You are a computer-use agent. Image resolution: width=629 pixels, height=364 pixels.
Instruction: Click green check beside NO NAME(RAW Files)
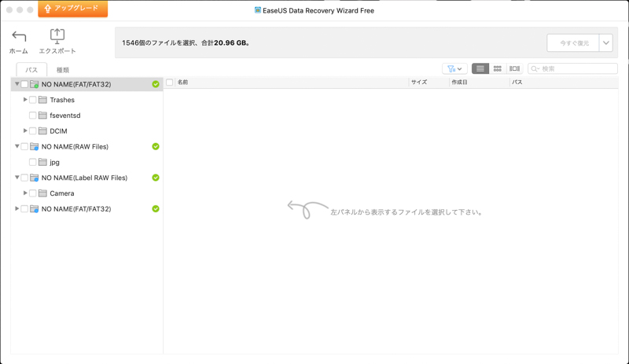[x=156, y=146]
